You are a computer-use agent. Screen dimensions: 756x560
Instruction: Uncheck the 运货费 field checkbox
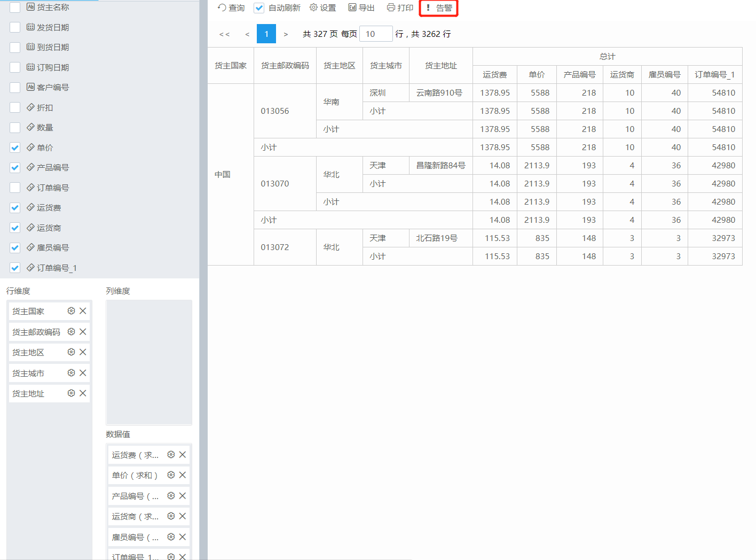[15, 207]
